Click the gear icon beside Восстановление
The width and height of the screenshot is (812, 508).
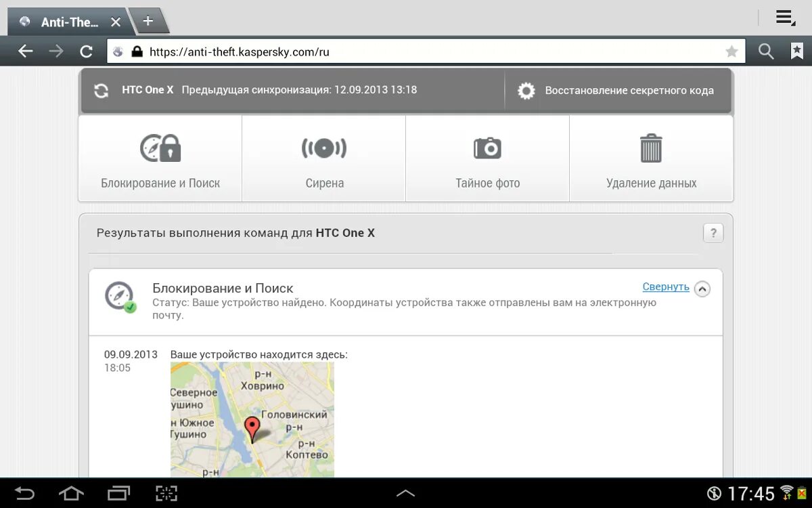click(526, 91)
